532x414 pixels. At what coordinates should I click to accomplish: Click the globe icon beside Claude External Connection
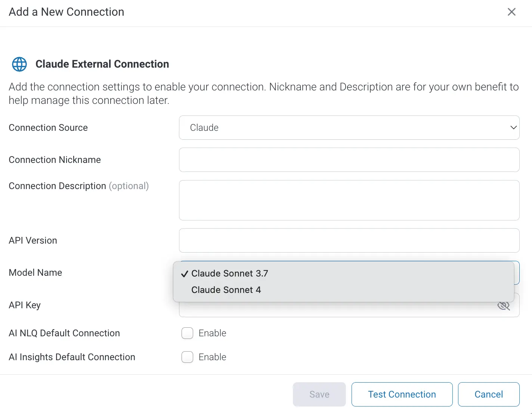pyautogui.click(x=19, y=64)
